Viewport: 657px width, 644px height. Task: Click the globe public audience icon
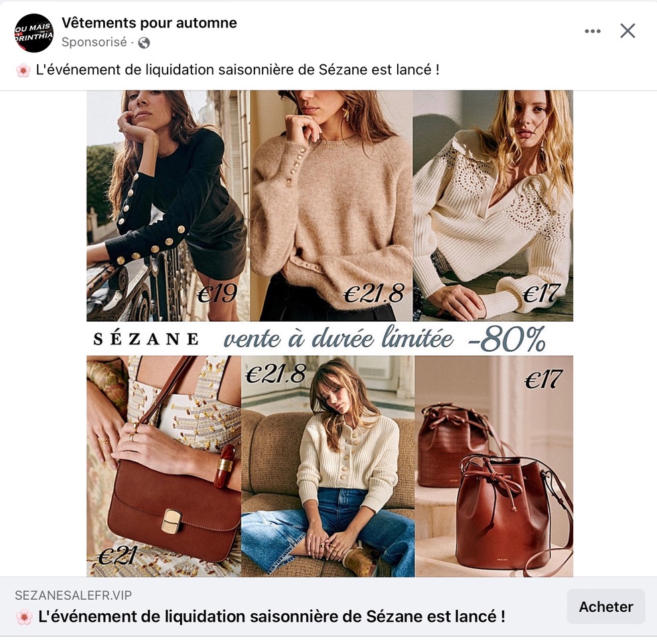[x=144, y=43]
